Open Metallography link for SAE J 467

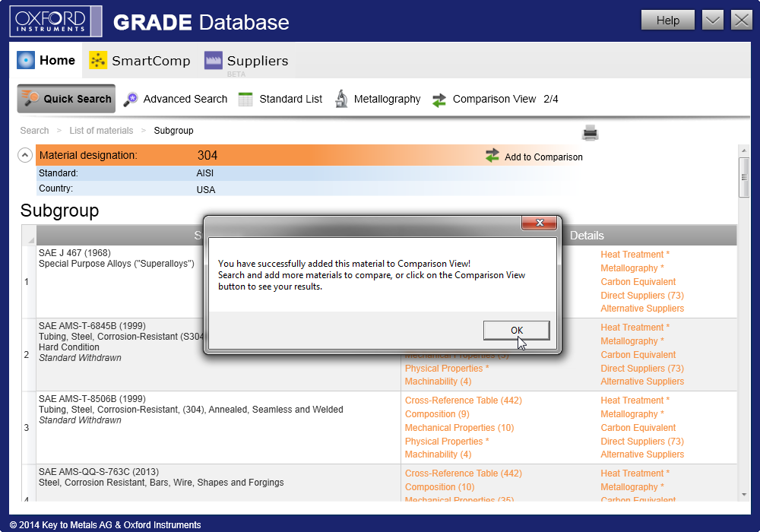click(632, 268)
